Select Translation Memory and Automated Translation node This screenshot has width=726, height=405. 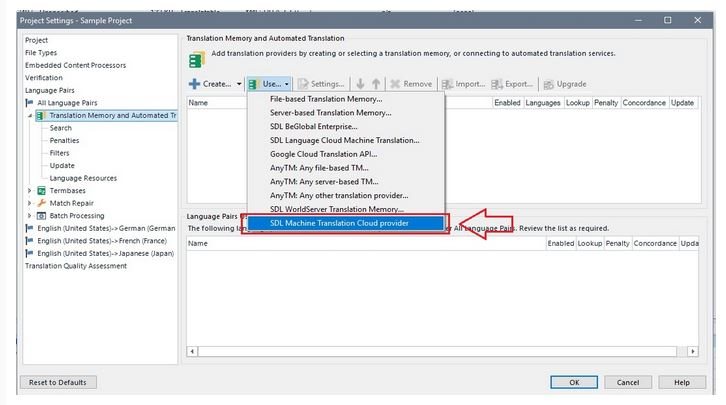[113, 115]
